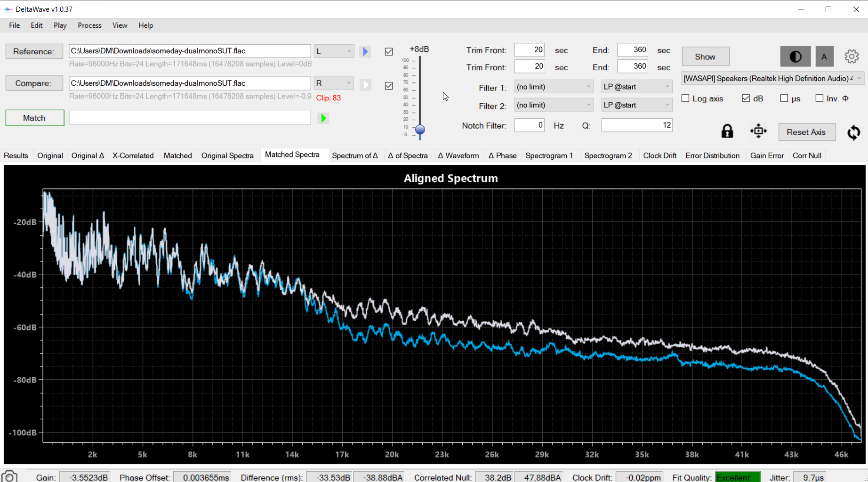Open Compare channel R dropdown
Viewport: 868px width, 482px height.
tap(334, 83)
